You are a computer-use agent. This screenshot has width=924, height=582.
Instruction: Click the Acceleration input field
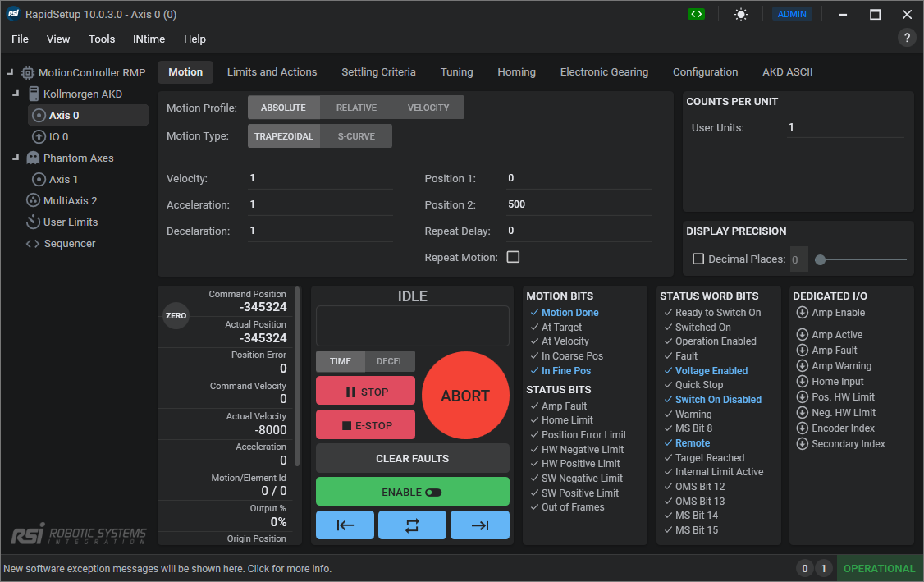[321, 204]
